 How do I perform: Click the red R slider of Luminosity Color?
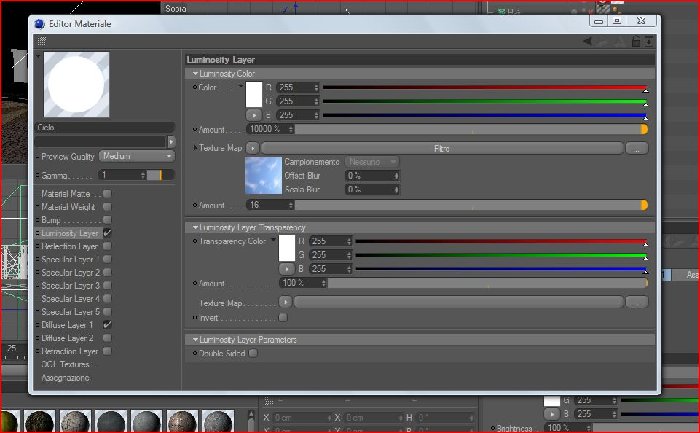485,88
